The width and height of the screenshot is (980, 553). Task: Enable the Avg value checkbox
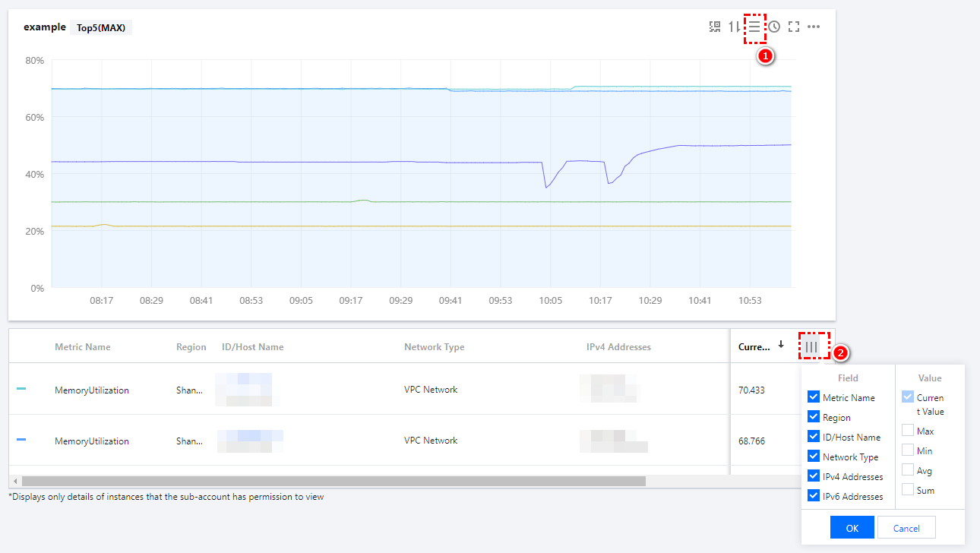point(908,469)
